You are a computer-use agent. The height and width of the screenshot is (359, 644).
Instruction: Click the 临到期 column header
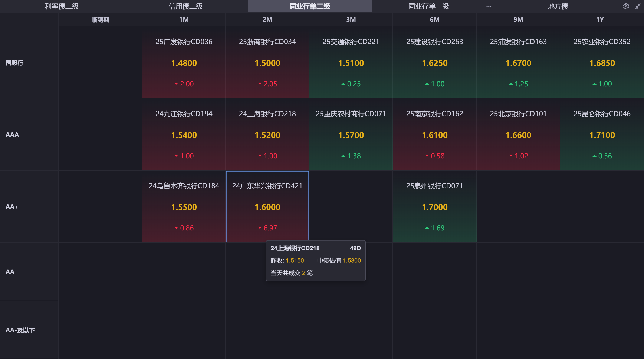(100, 20)
